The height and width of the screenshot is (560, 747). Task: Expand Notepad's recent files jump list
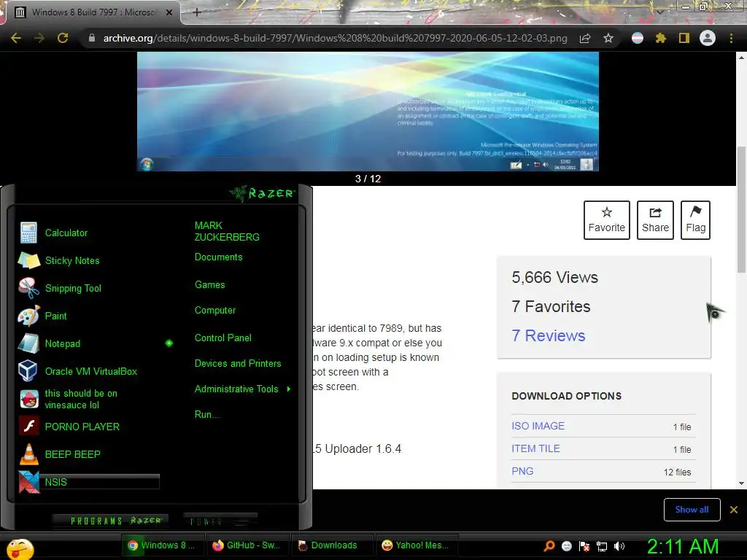point(169,343)
